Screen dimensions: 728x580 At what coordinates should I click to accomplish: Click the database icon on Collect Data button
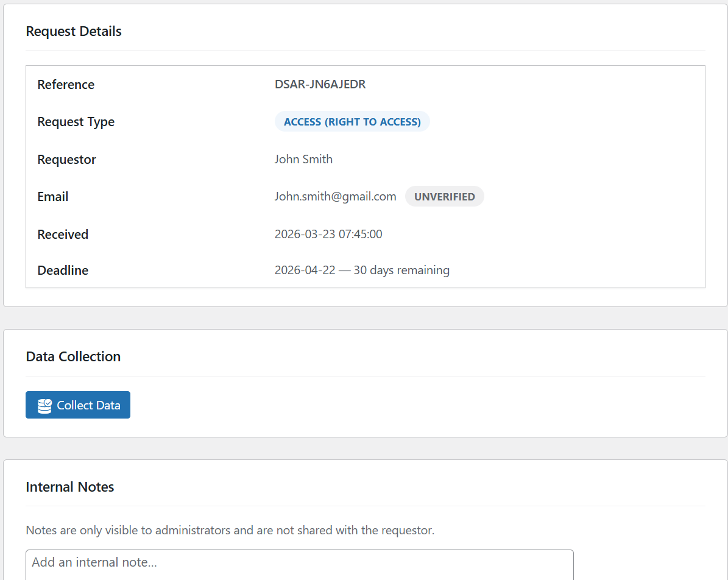click(44, 406)
